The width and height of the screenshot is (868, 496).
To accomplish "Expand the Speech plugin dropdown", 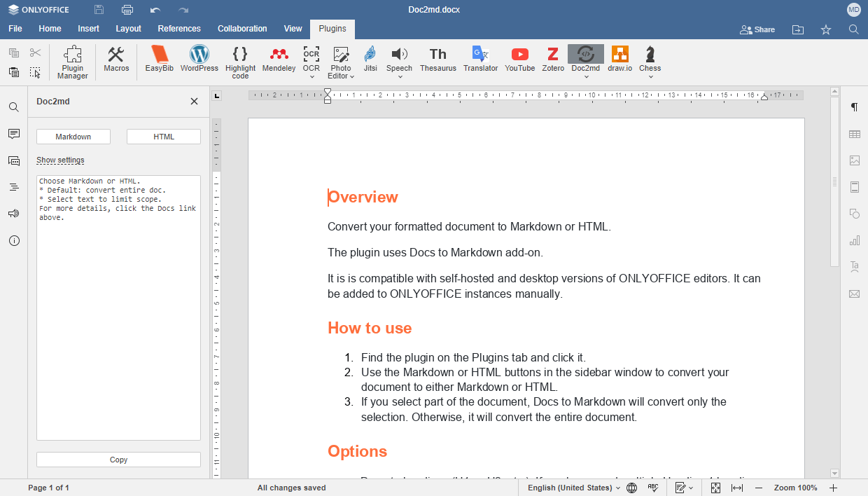I will (x=400, y=76).
